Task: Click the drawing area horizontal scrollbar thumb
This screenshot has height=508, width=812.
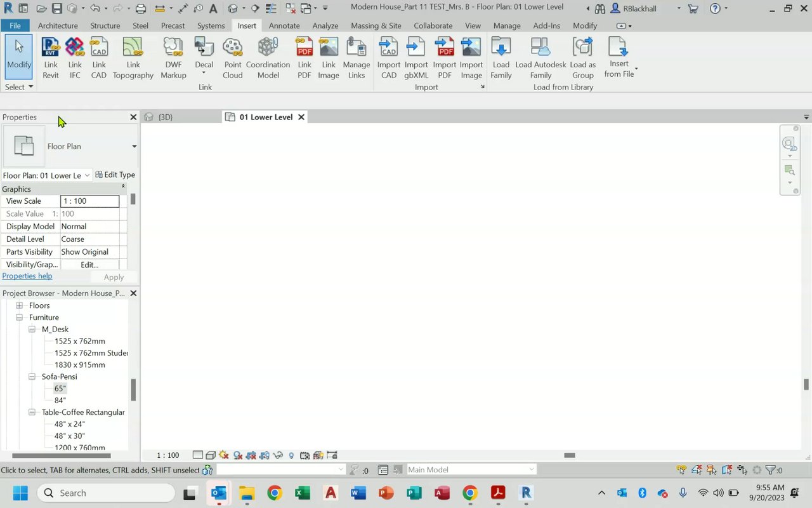Action: pyautogui.click(x=570, y=455)
